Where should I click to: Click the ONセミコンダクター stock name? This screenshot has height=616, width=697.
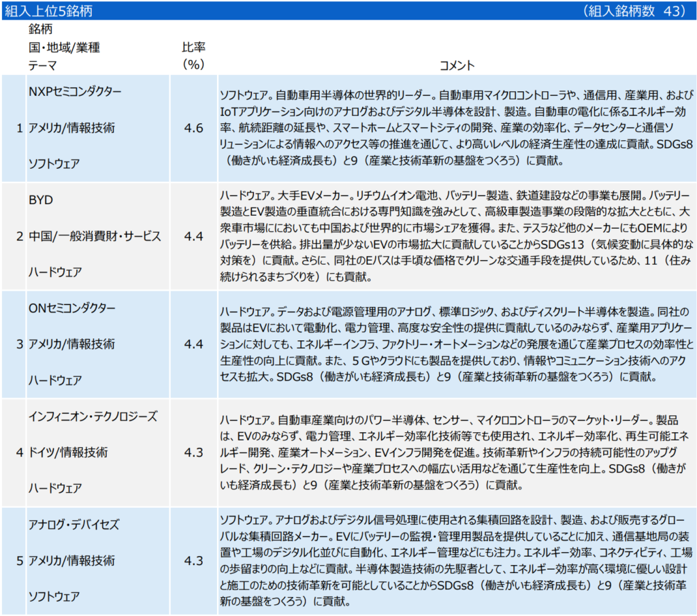71,308
